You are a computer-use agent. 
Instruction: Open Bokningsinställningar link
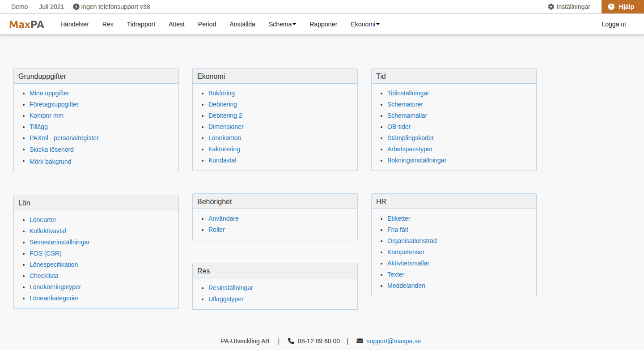pos(417,160)
